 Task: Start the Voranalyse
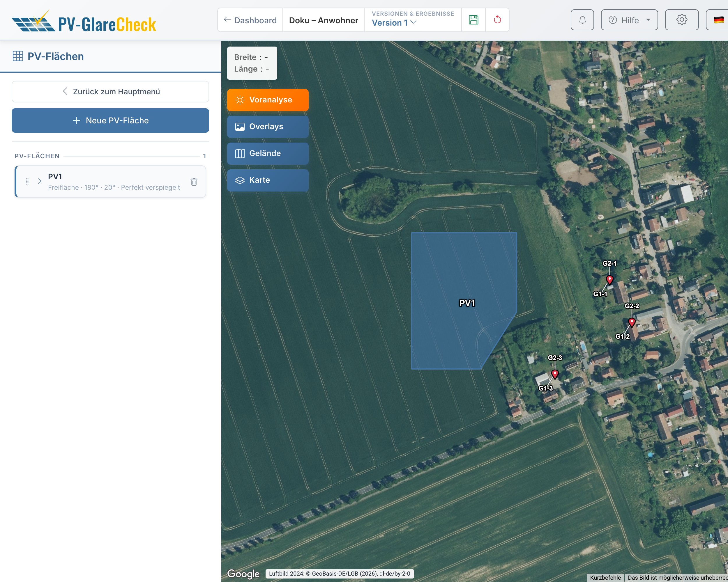(x=268, y=100)
